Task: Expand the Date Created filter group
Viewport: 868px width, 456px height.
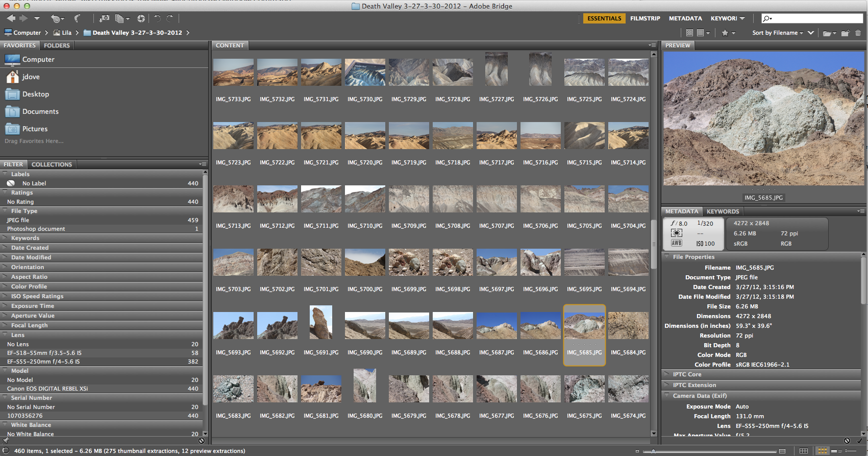Action: click(30, 248)
